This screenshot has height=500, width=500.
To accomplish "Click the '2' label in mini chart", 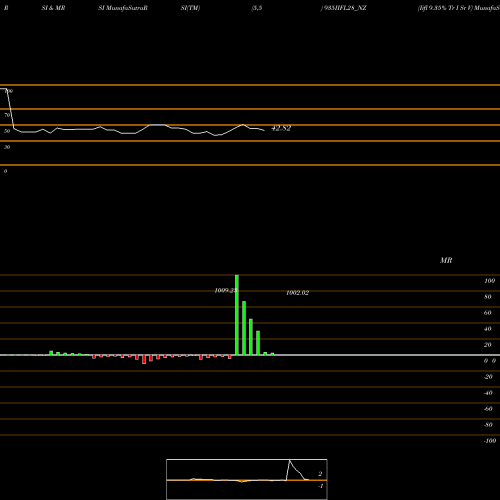I will point(320,474).
